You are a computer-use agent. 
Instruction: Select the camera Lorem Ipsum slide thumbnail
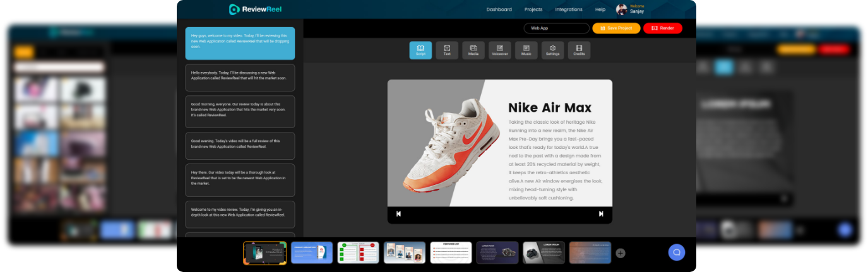click(x=544, y=252)
